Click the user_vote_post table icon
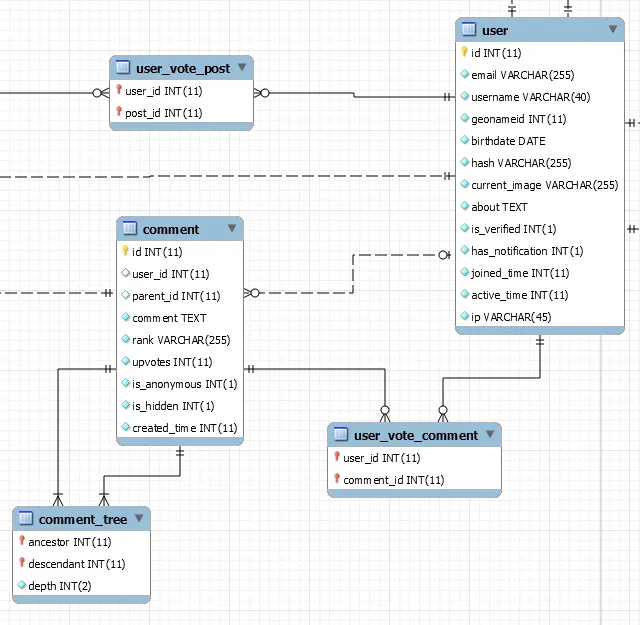This screenshot has height=625, width=640. 123,67
